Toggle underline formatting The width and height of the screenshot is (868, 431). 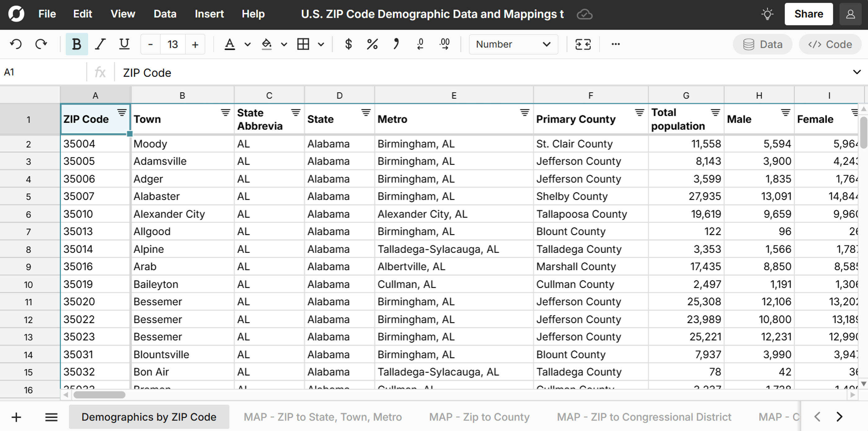click(124, 44)
